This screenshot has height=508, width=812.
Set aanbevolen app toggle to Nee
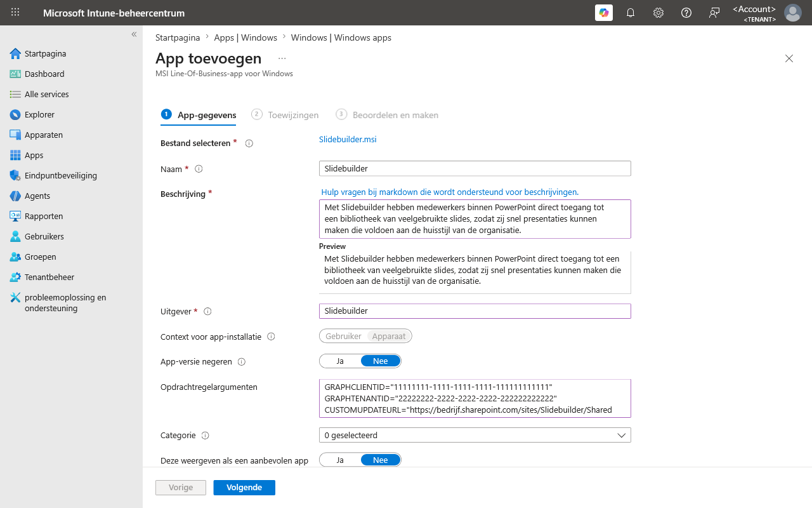[381, 460]
